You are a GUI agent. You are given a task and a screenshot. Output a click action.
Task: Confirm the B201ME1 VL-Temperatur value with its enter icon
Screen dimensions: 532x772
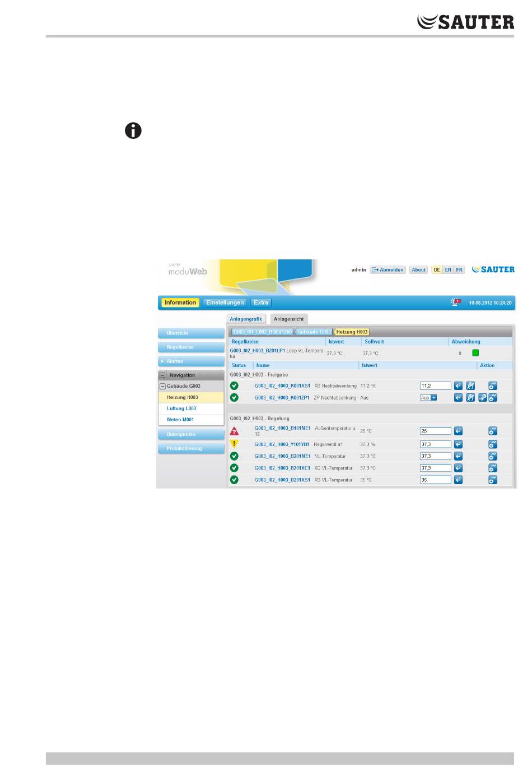click(x=458, y=456)
